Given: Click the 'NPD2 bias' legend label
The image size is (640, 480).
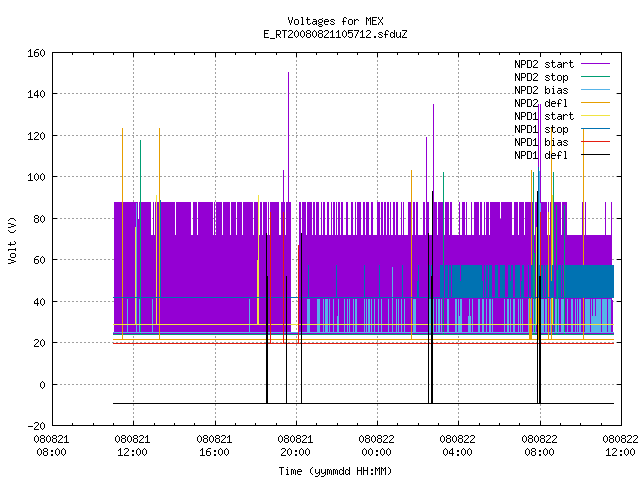Looking at the screenshot, I should click(541, 90).
